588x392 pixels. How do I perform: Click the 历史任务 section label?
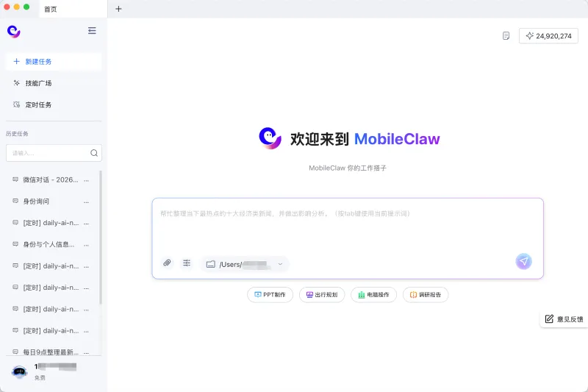(x=17, y=134)
